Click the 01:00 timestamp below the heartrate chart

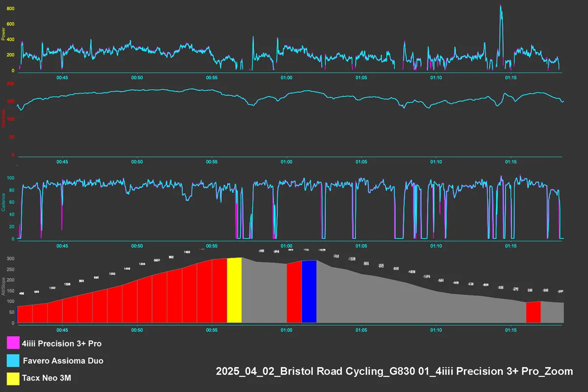coord(286,162)
